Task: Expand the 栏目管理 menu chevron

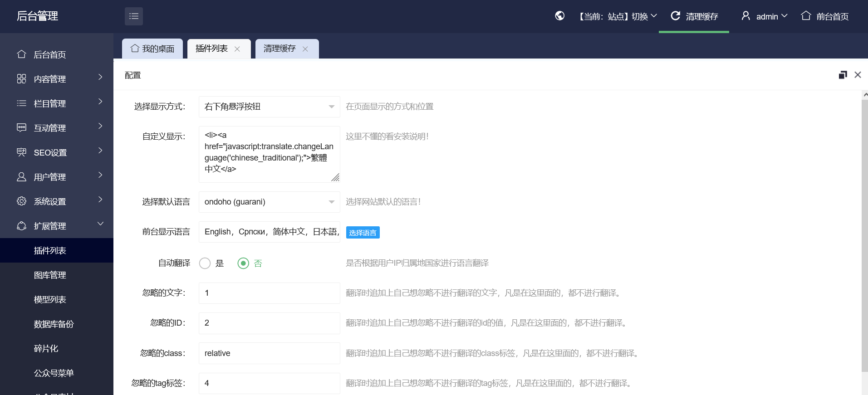Action: tap(100, 102)
